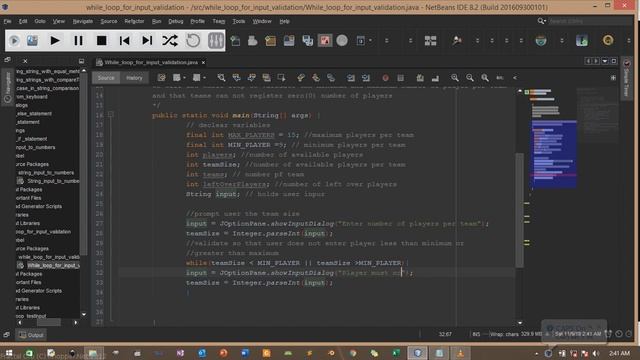Close the projects panel with X
This screenshot has height=360, width=640.
coord(25,61)
